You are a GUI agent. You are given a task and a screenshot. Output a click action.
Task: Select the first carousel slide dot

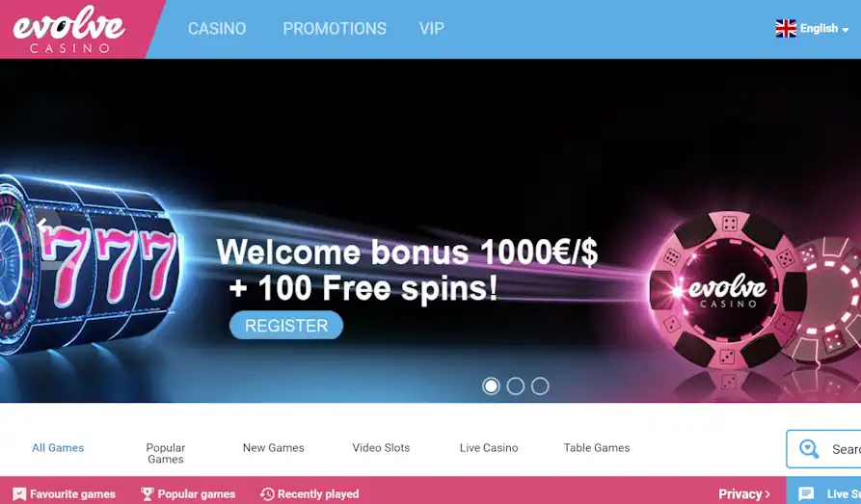[491, 386]
